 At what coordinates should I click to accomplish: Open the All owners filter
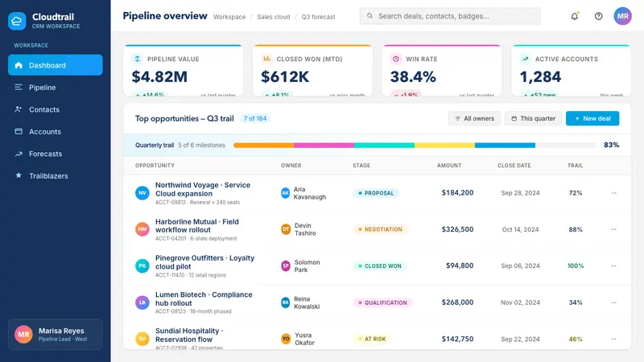tap(474, 118)
